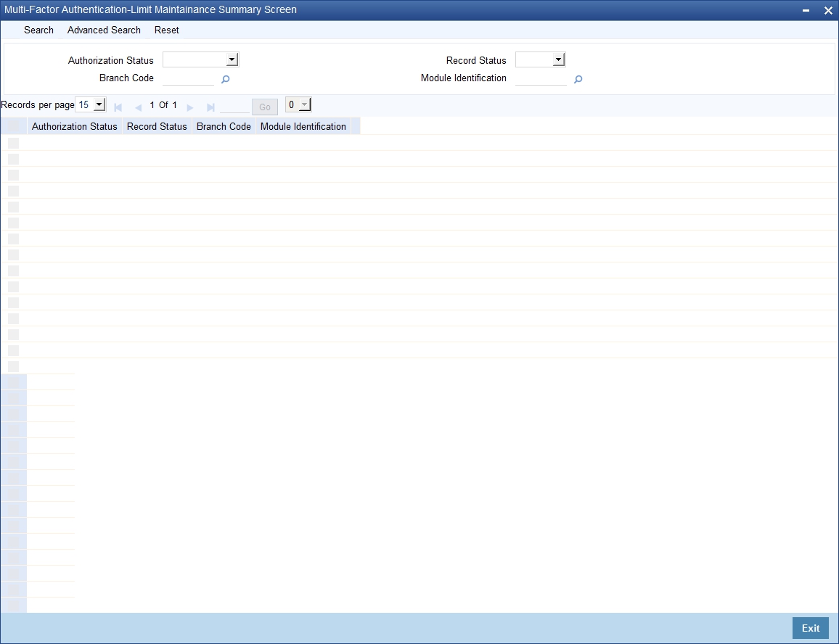Open Authorization Status dropdown
The width and height of the screenshot is (839, 644).
point(200,59)
